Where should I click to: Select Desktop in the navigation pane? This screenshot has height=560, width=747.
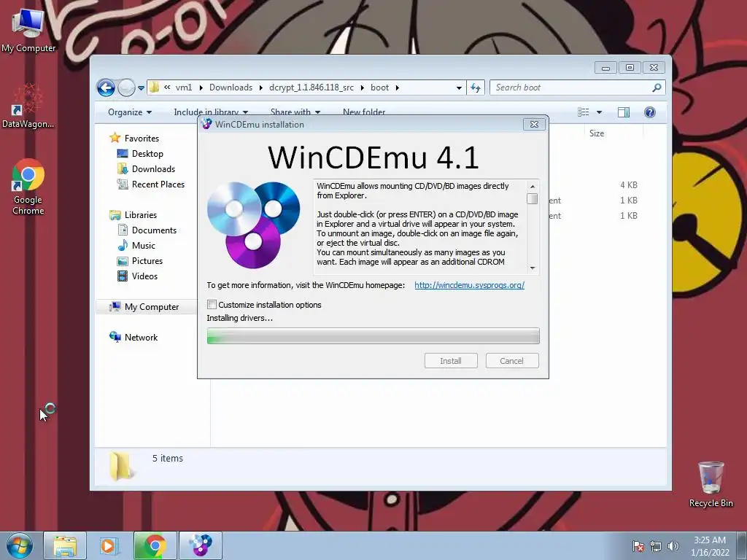147,154
